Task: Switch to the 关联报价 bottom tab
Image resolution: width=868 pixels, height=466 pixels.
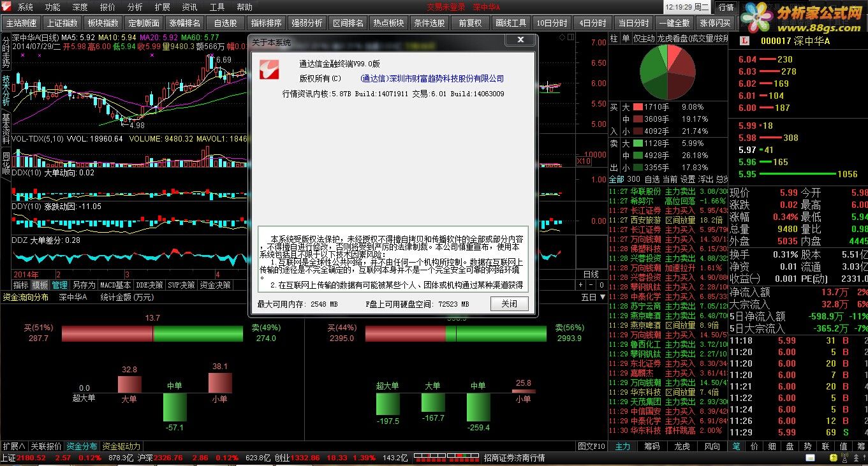Action: (47, 446)
